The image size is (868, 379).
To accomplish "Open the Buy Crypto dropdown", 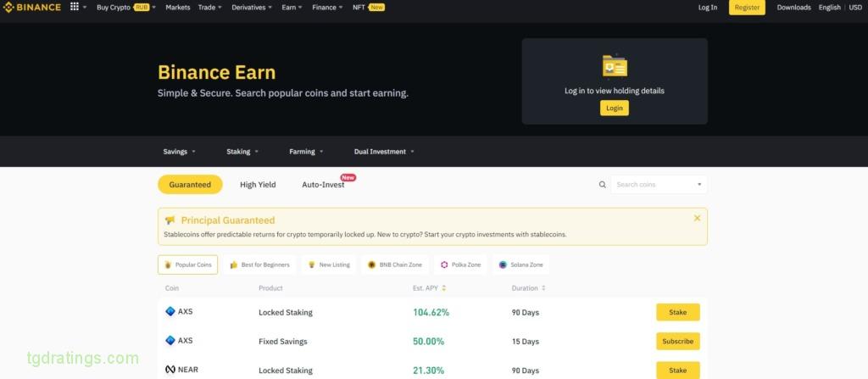I will pos(126,7).
